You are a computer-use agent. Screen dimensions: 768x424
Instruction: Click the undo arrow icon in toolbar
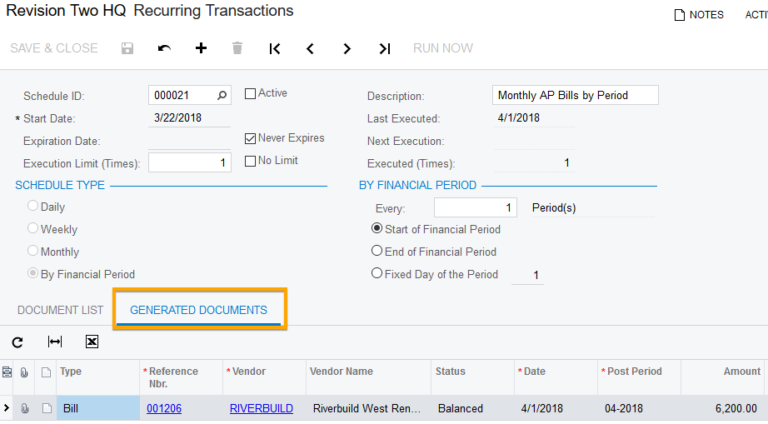click(x=164, y=48)
